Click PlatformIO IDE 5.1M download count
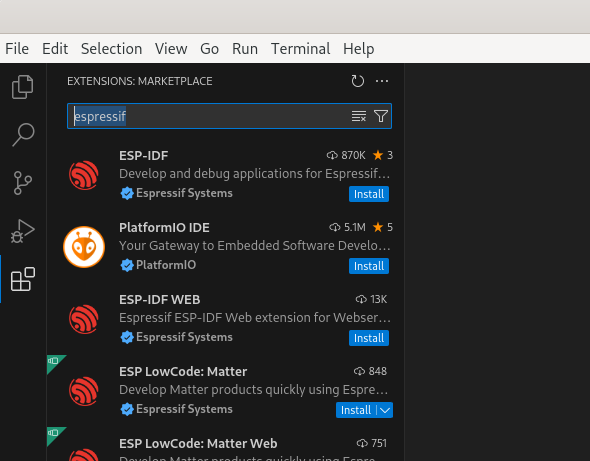This screenshot has height=461, width=590. coord(347,227)
